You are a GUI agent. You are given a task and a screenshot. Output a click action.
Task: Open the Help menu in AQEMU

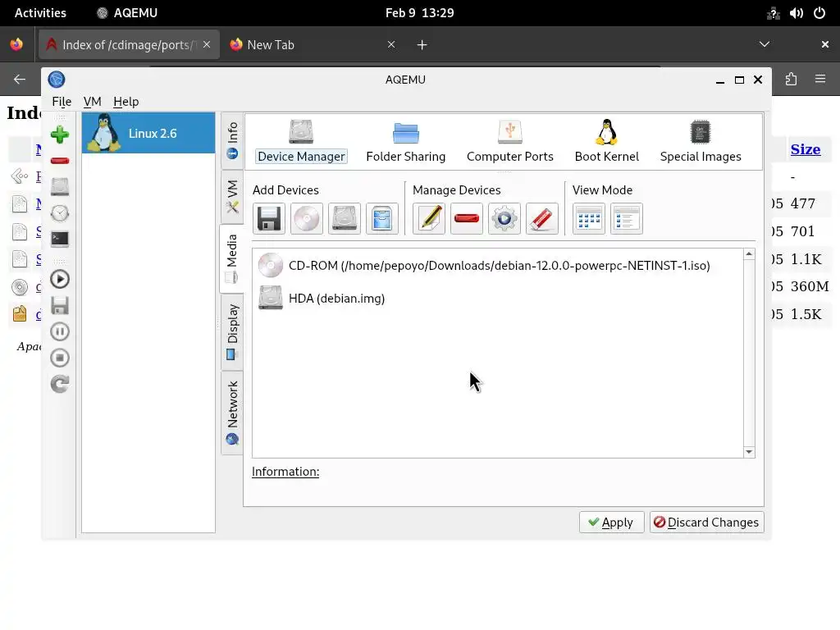[126, 102]
